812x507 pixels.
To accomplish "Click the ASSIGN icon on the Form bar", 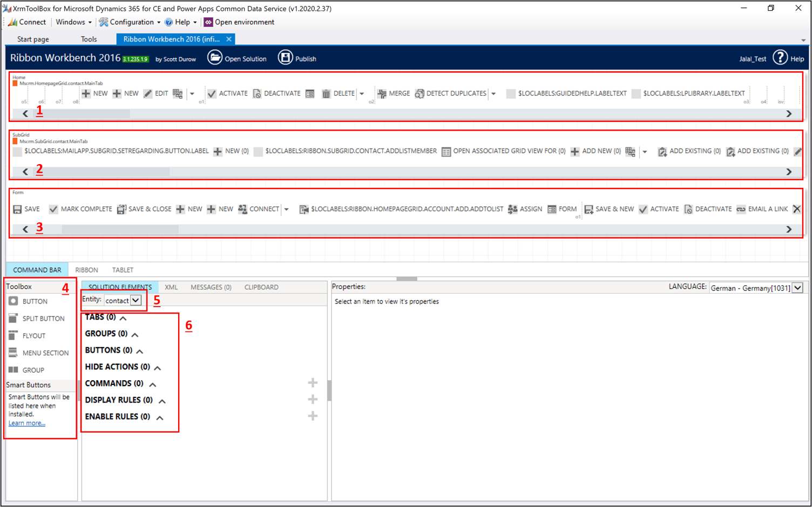I will 512,209.
